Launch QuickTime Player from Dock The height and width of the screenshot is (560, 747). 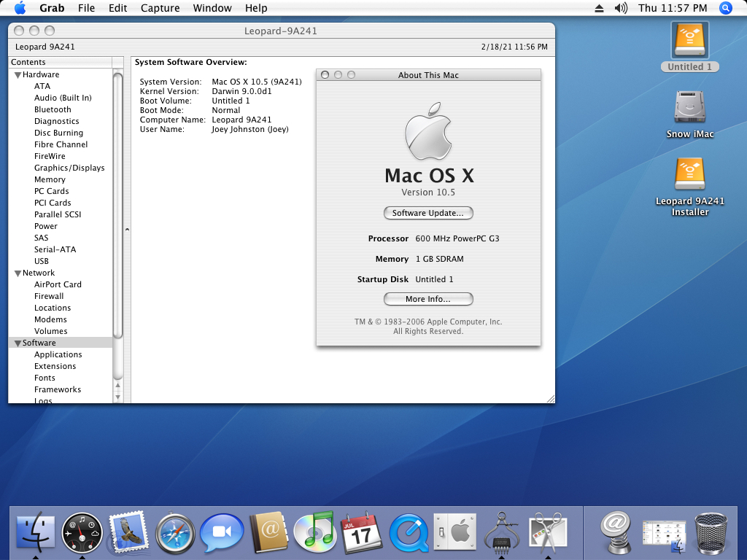409,533
